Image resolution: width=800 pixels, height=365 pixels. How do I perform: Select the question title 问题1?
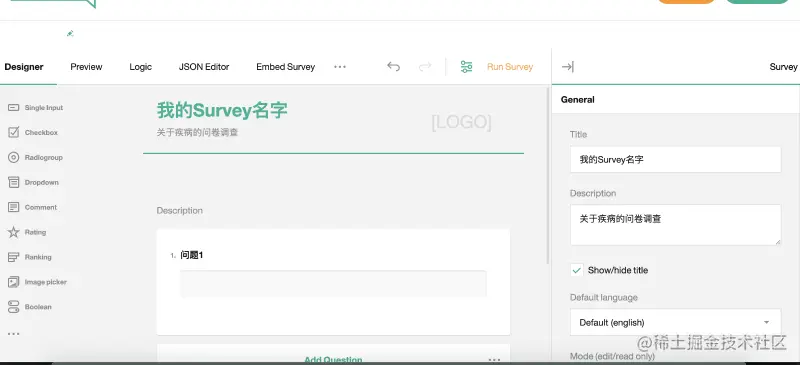(x=192, y=255)
